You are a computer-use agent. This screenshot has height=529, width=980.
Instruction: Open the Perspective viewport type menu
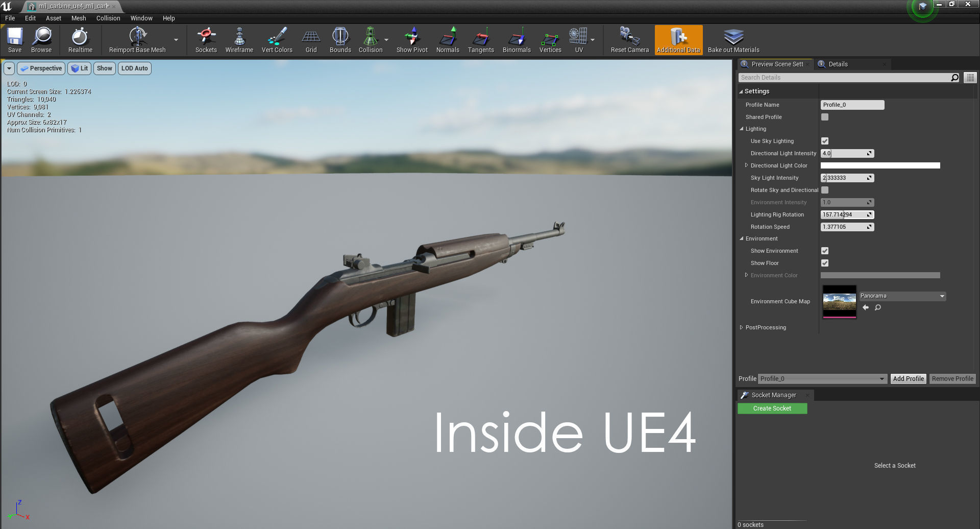click(41, 68)
